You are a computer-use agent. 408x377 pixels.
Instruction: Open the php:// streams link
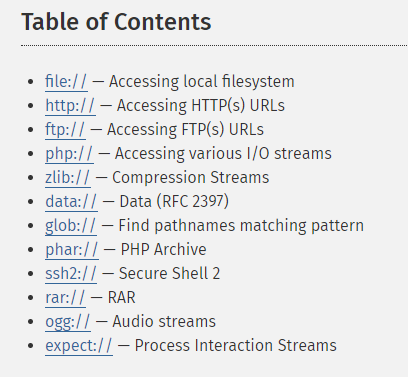69,154
